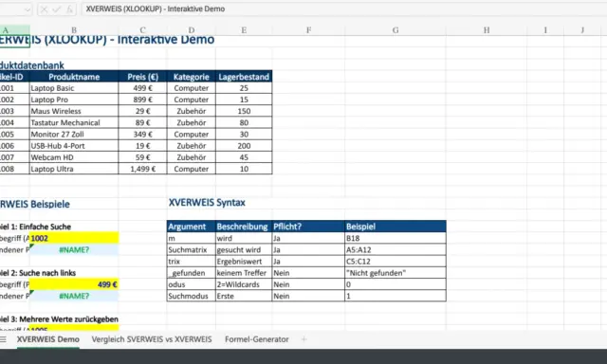
Task: Select the Laptop Pro cell
Action: click(74, 100)
